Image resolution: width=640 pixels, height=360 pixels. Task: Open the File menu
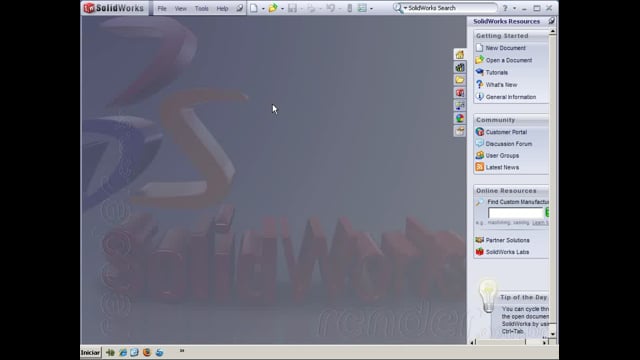(162, 9)
